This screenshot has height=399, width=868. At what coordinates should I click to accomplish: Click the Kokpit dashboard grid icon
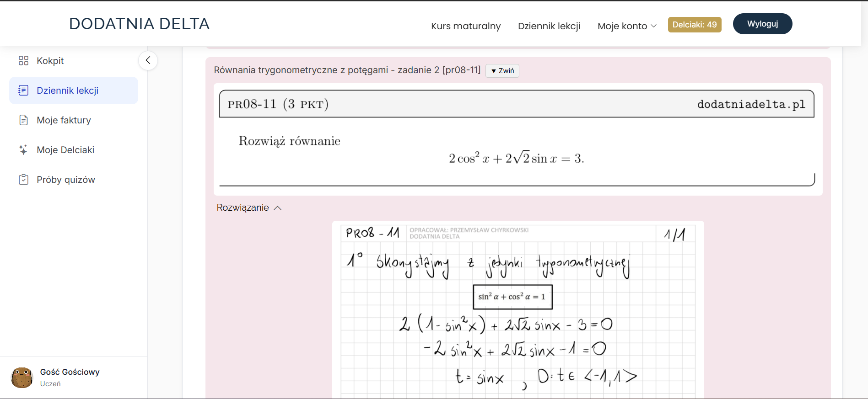[x=23, y=61]
